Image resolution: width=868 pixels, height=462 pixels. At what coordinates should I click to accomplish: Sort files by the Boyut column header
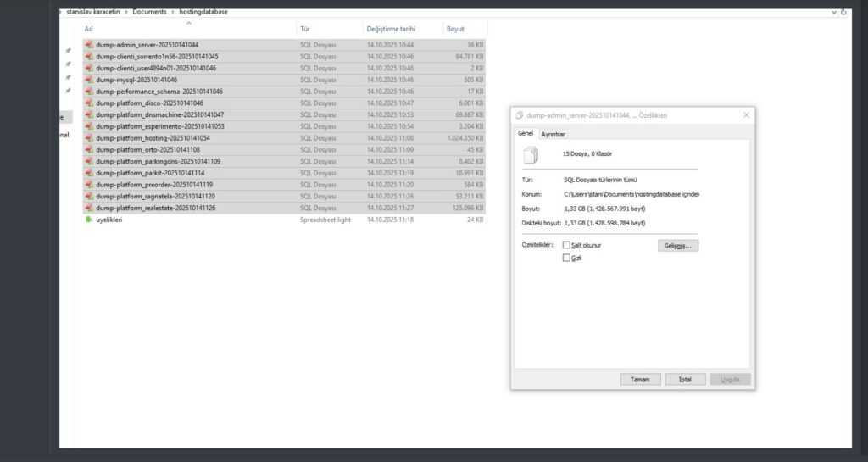click(455, 29)
